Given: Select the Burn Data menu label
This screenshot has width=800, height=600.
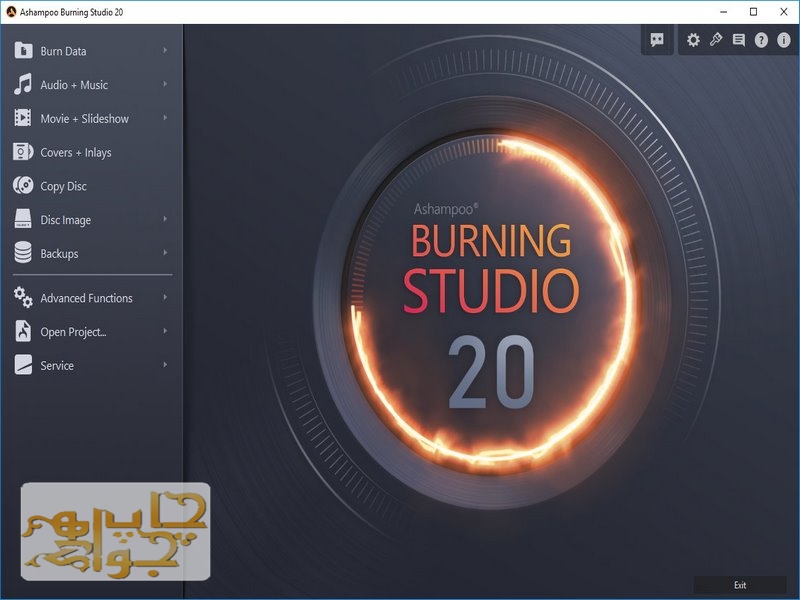Looking at the screenshot, I should coord(63,51).
